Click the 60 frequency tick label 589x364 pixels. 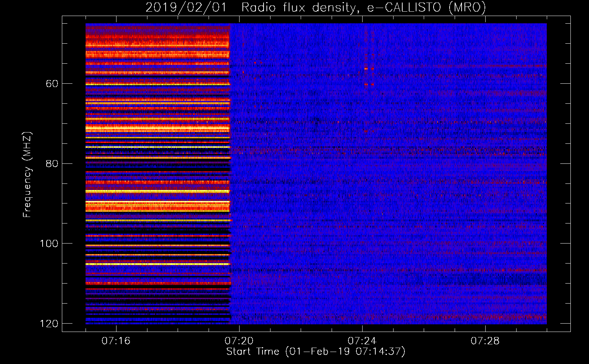(52, 84)
